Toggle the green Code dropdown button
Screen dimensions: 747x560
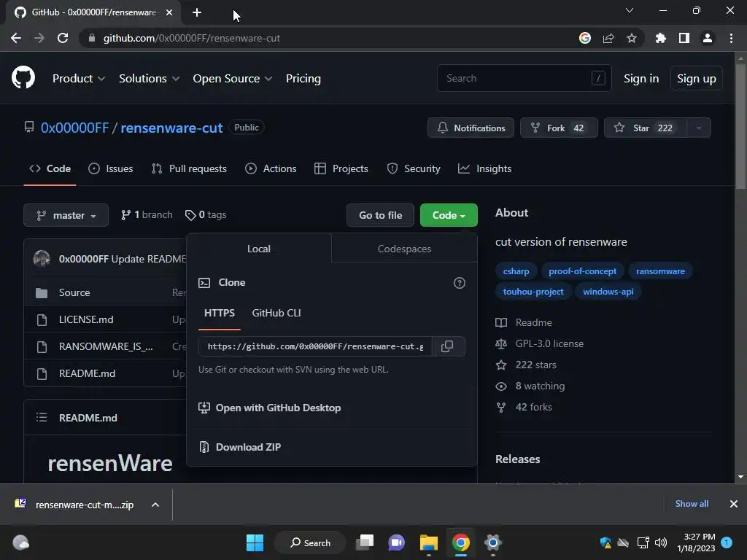point(449,215)
